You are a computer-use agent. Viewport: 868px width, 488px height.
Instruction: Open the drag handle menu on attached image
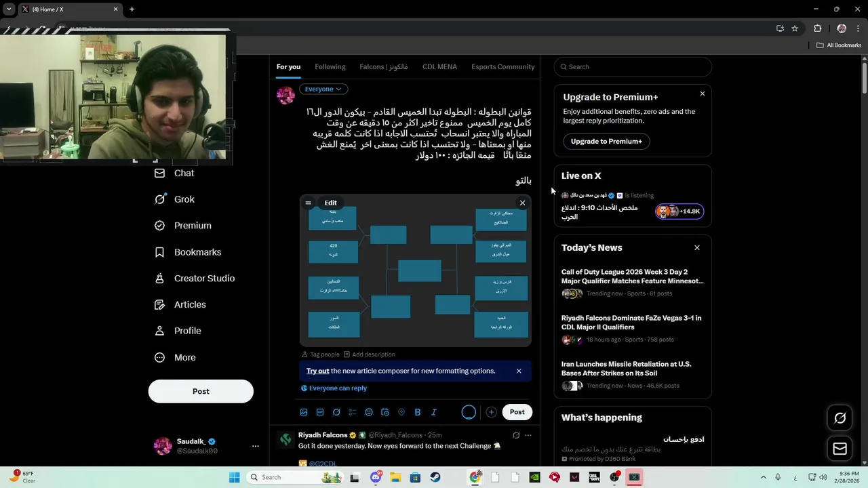[x=308, y=203]
